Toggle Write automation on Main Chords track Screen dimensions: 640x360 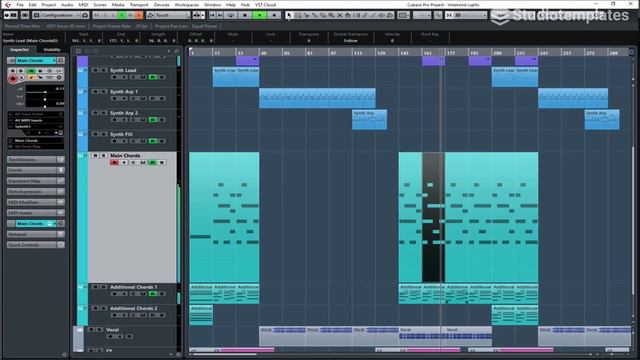pyautogui.click(x=161, y=162)
